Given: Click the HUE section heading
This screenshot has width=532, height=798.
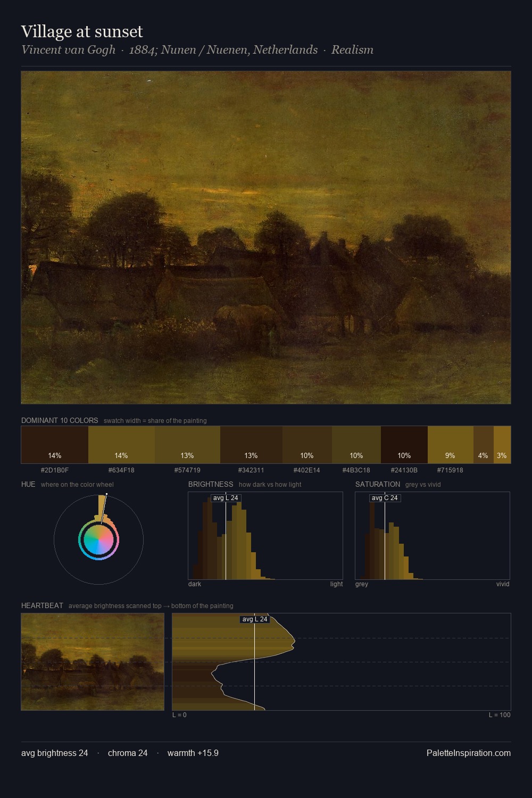Looking at the screenshot, I should click(x=28, y=485).
